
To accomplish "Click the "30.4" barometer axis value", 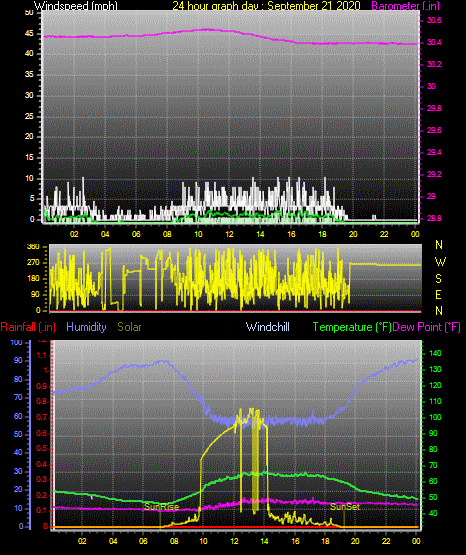I will [434, 42].
